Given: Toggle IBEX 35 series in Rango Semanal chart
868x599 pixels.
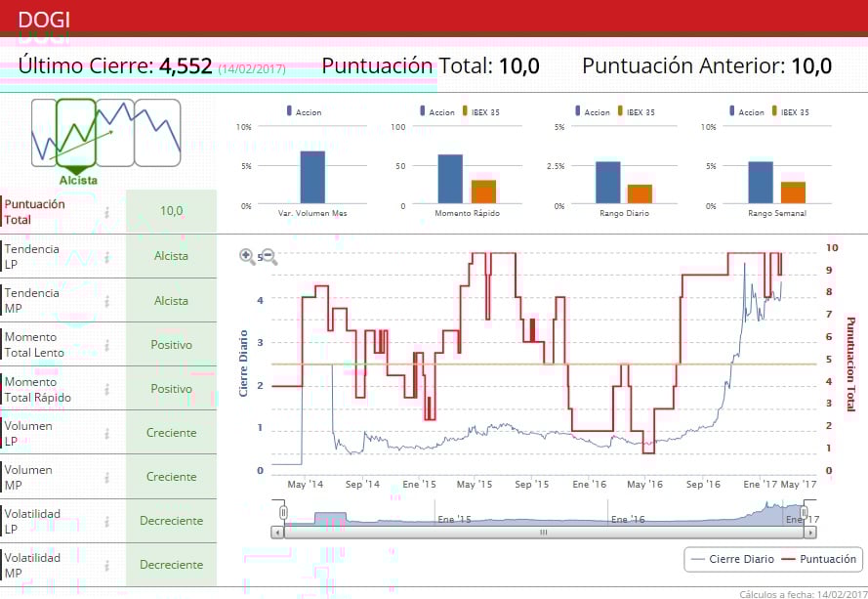Looking at the screenshot, I should [x=791, y=111].
